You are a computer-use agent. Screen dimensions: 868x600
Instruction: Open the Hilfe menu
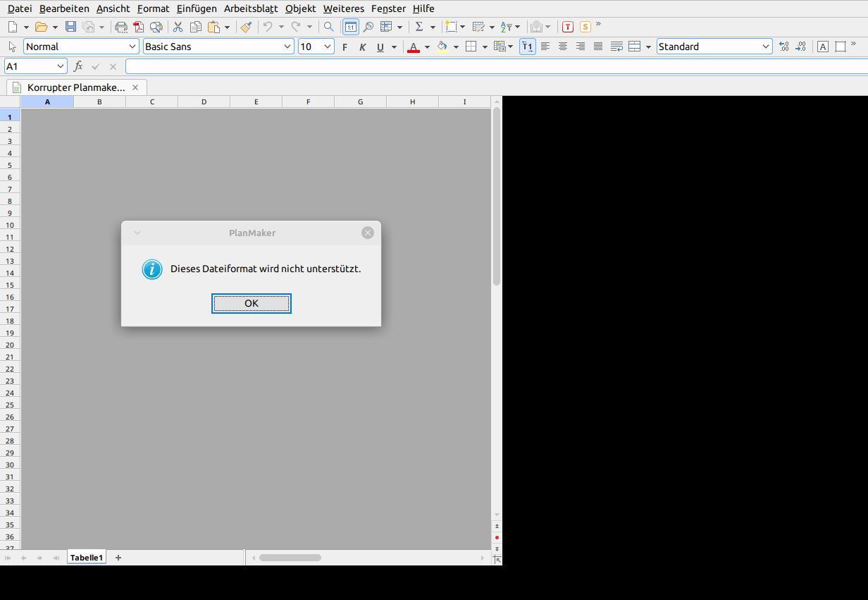[423, 8]
